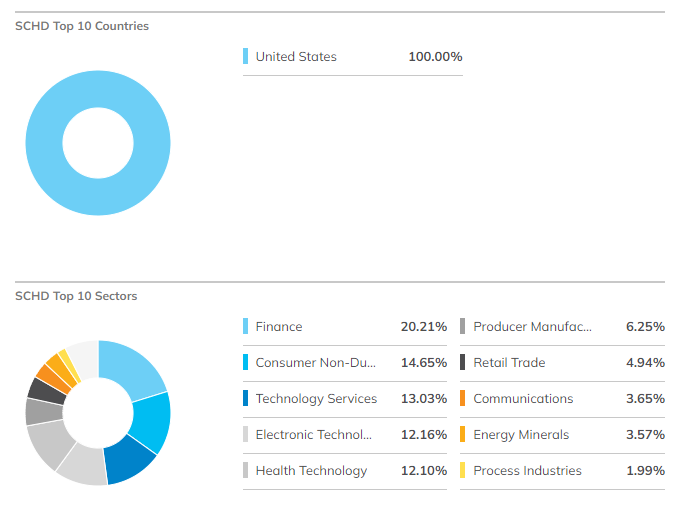
Task: Click the Retail Trade dark gray swatch
Action: (x=462, y=362)
